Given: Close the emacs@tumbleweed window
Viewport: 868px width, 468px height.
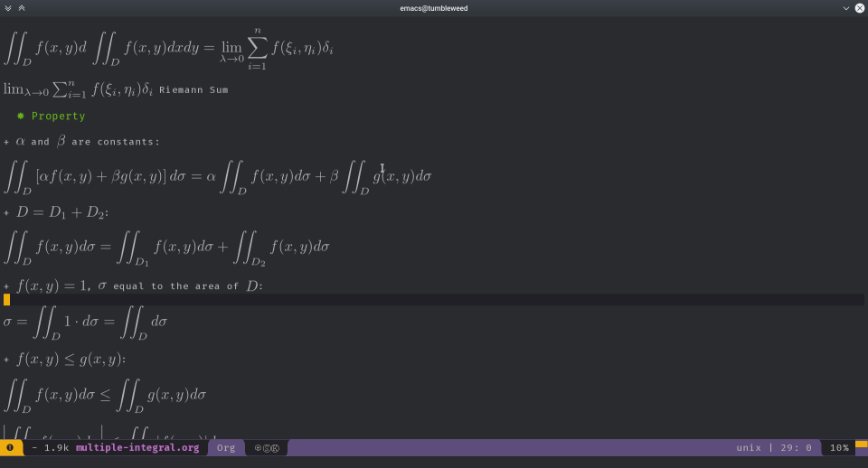Looking at the screenshot, I should click(x=860, y=8).
